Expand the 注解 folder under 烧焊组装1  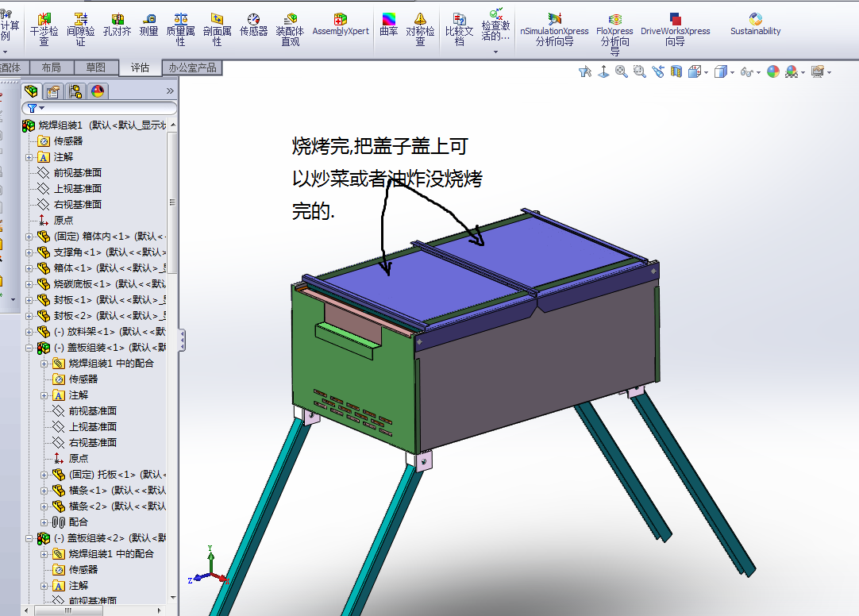point(29,157)
